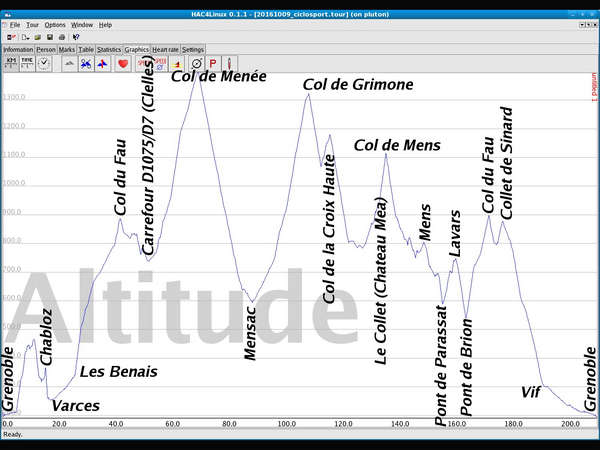The width and height of the screenshot is (600, 450).
Task: Switch to the Statistics tab
Action: coord(109,48)
